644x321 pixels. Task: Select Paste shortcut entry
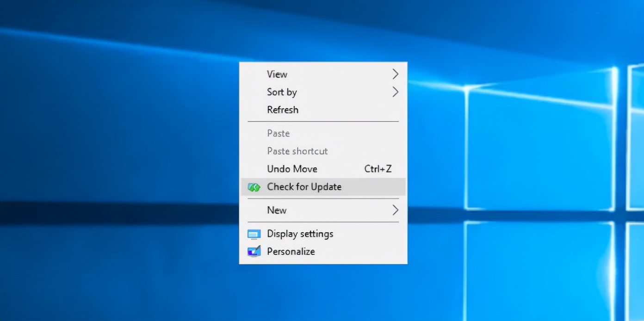[297, 151]
